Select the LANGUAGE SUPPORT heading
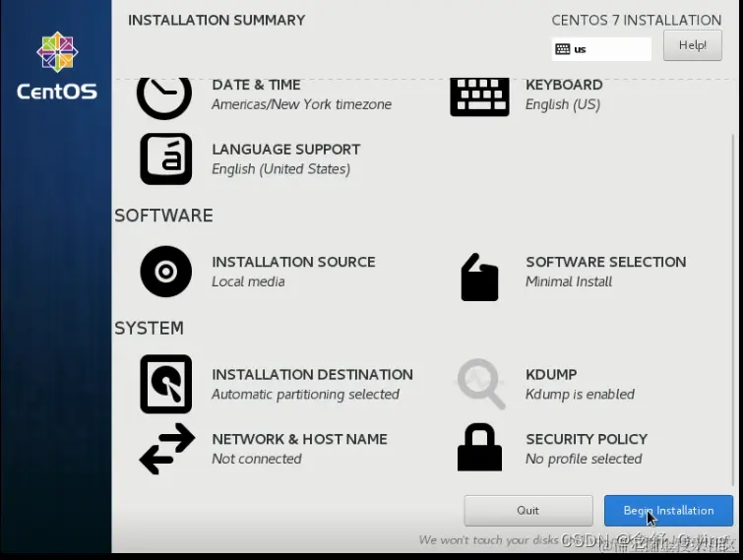The image size is (743, 560). pos(286,150)
